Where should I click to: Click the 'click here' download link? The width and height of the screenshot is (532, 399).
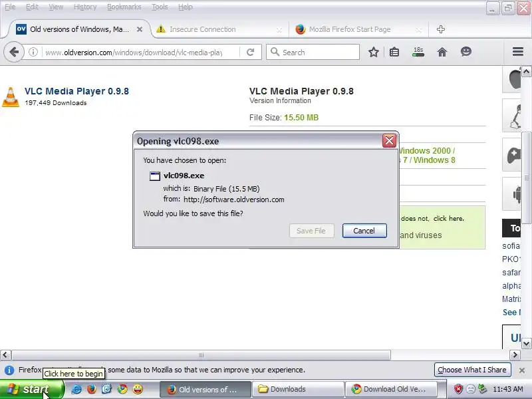click(x=448, y=219)
